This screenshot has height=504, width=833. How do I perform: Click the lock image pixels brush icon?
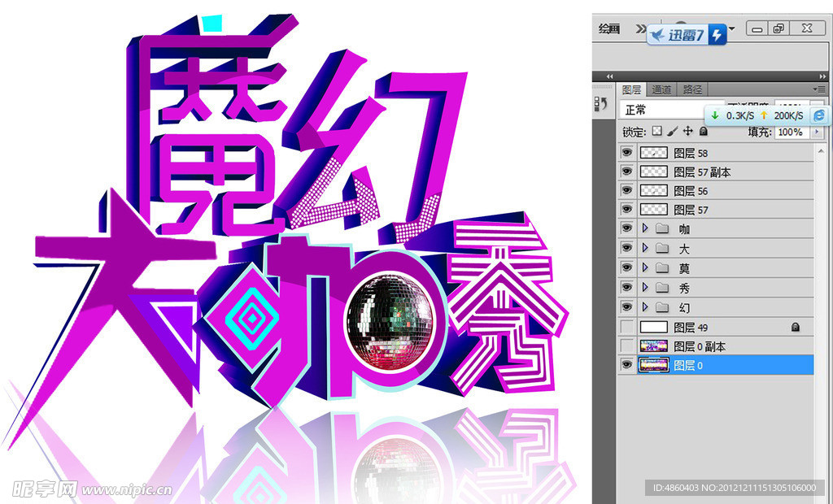coord(673,131)
